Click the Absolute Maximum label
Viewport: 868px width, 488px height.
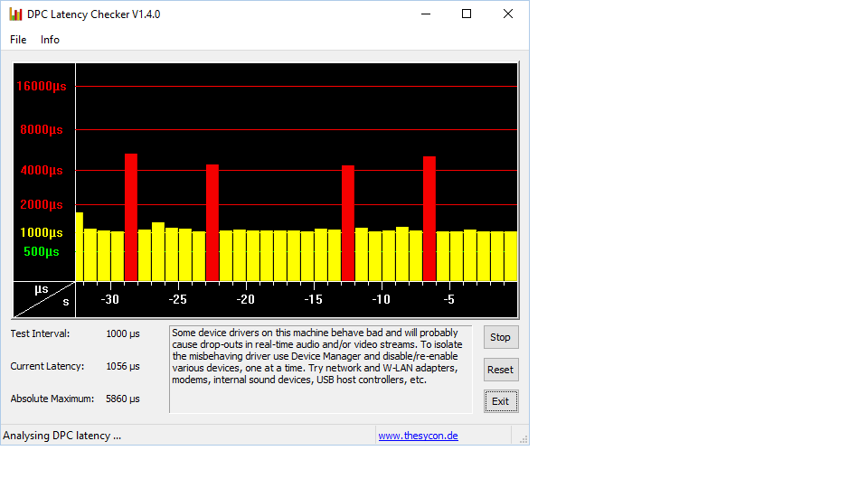52,399
